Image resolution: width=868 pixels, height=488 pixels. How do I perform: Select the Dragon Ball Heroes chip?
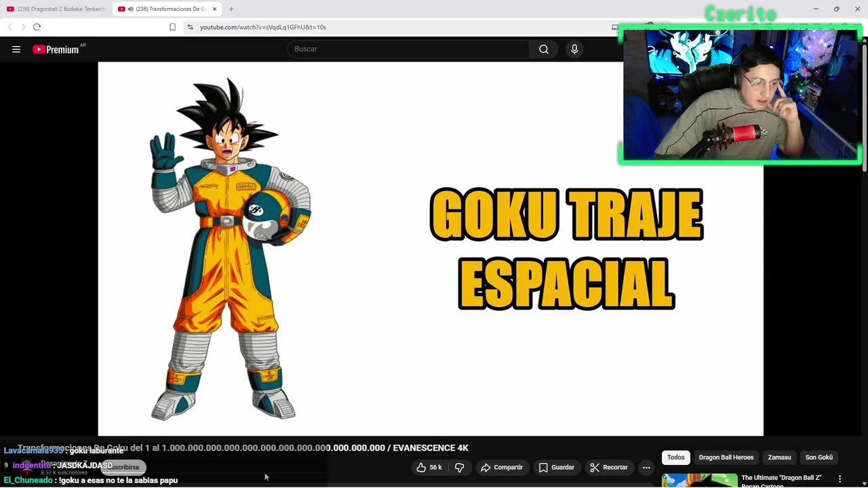point(726,457)
